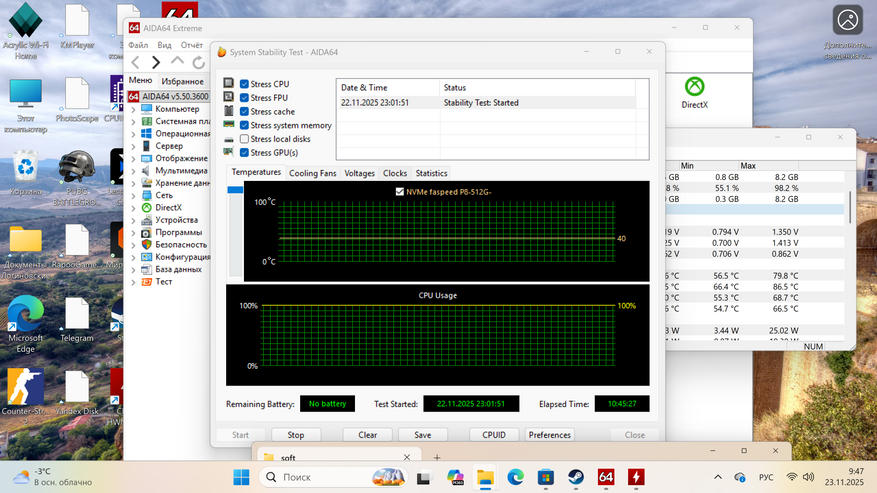Expand the Операционная система node
Viewport: 877px width, 493px height.
(133, 134)
